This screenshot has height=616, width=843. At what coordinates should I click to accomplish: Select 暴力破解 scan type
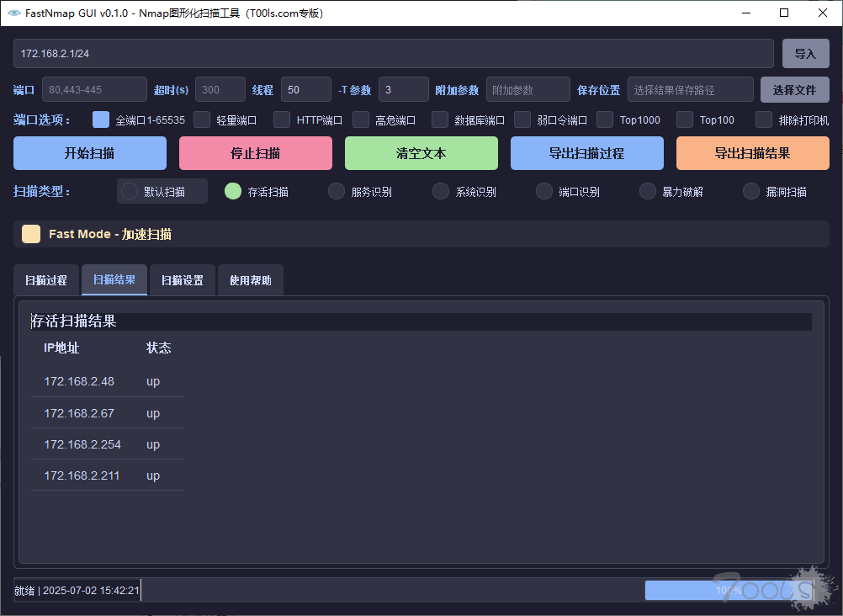point(647,191)
